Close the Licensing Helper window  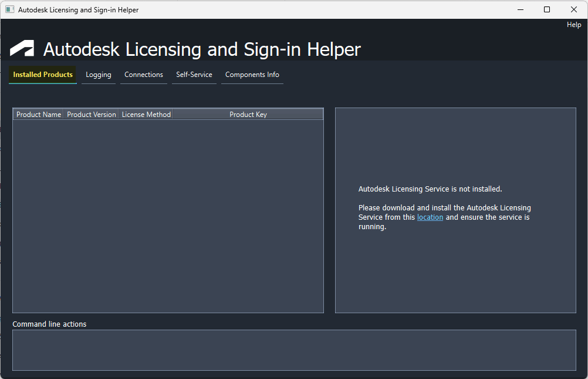click(574, 9)
